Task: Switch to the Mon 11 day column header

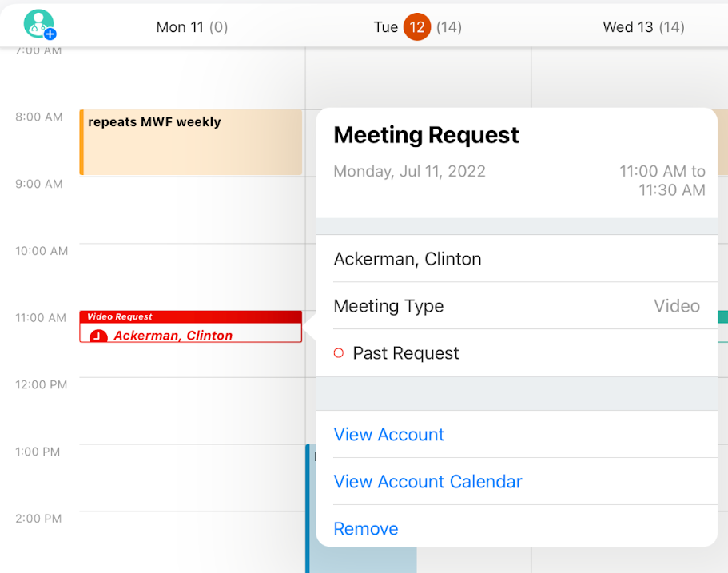Action: click(192, 27)
